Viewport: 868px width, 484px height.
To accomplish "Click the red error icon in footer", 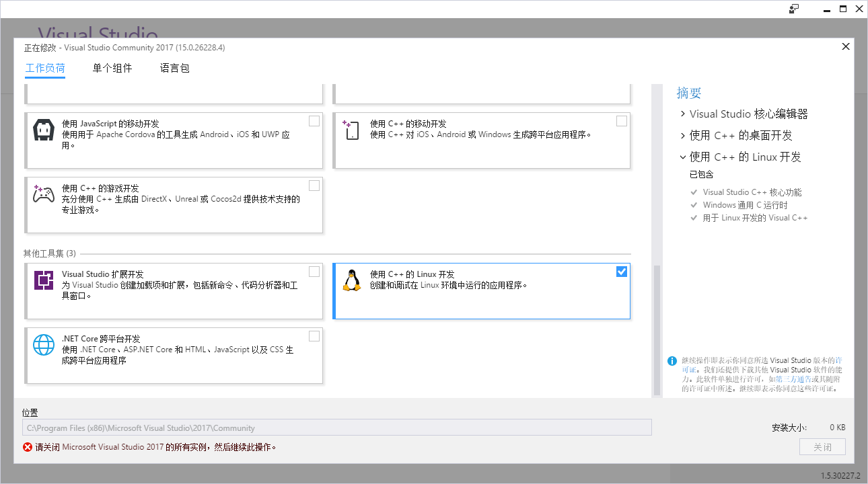I will click(x=27, y=447).
